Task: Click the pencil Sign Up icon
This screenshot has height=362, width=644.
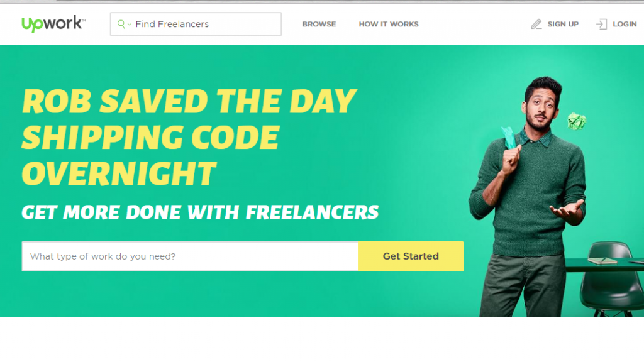Action: pos(536,25)
